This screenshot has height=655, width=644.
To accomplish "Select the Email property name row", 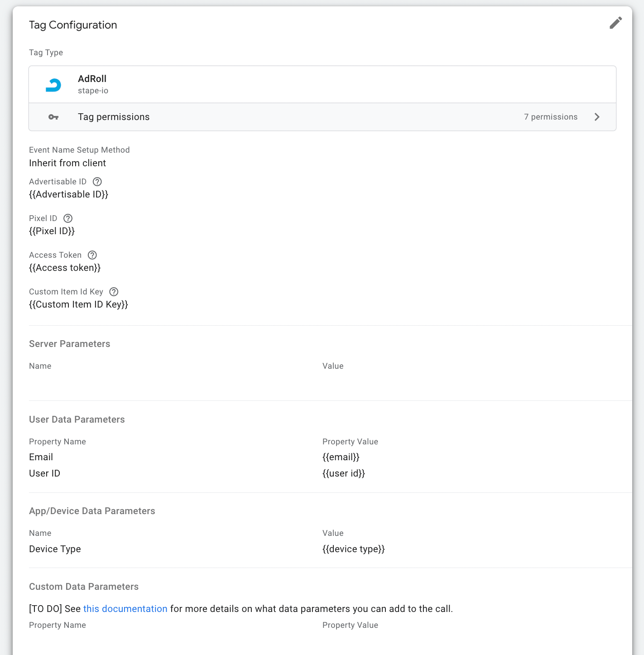I will point(41,457).
